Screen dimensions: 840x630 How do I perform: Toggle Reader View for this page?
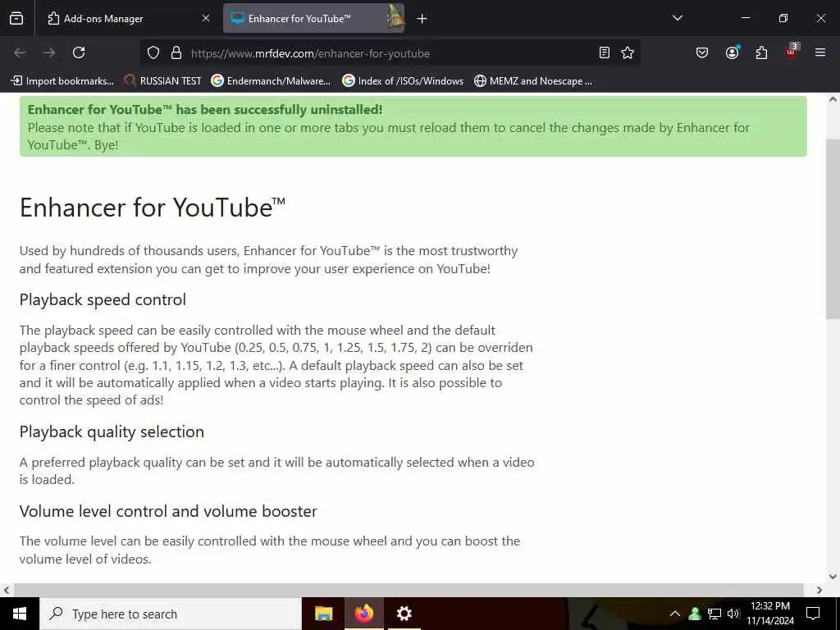[605, 52]
